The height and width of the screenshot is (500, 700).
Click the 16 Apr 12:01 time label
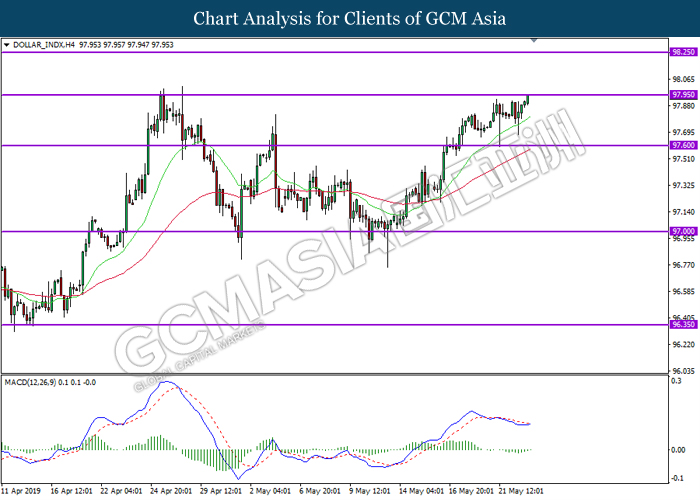pyautogui.click(x=71, y=491)
